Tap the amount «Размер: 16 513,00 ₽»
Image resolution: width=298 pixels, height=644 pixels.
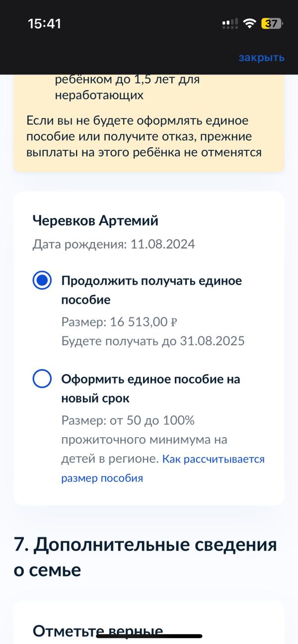coord(119,322)
